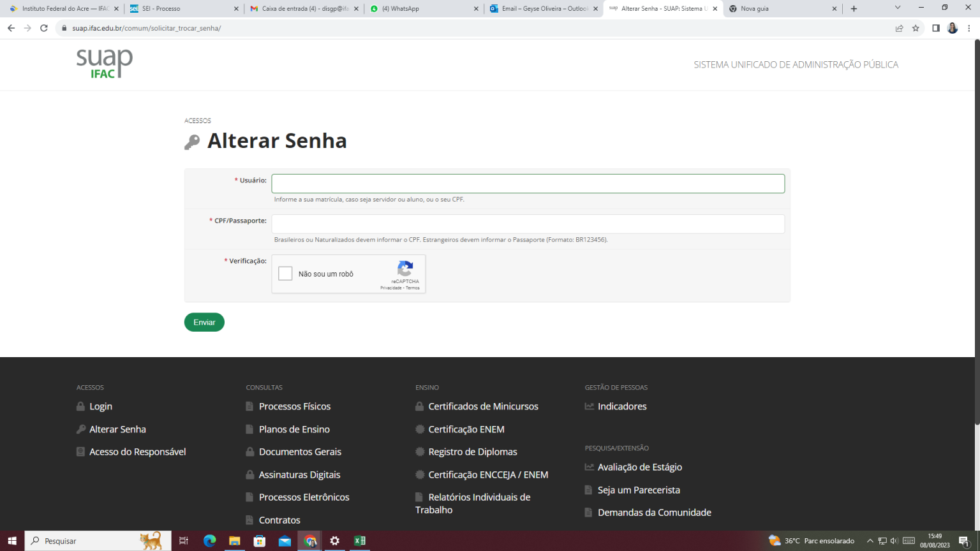Bookmark this page with the star icon

(916, 28)
